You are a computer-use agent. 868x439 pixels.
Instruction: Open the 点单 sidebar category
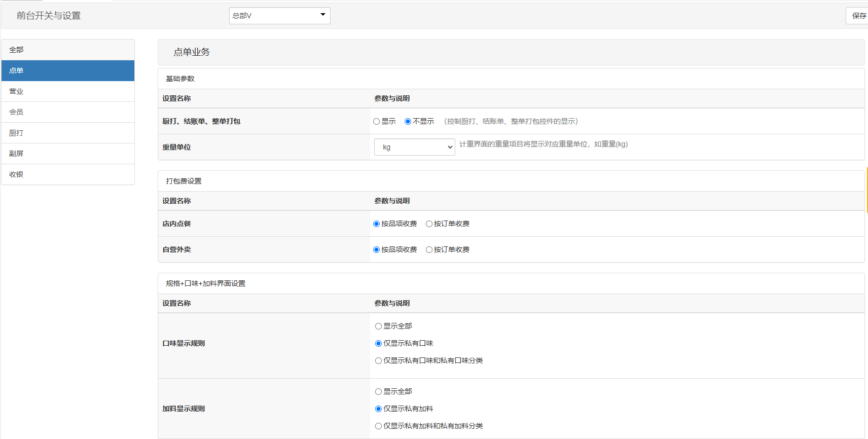(68, 70)
